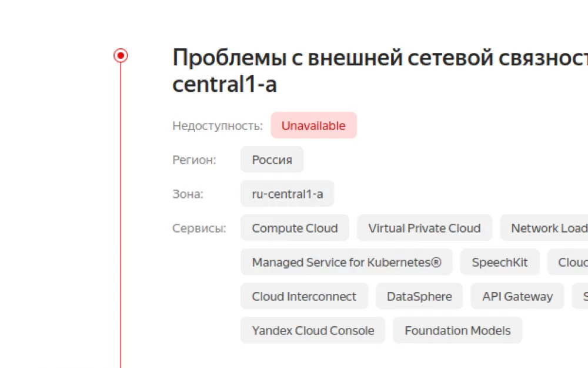Click the SpeechKit service tag
588x368 pixels.
(499, 262)
